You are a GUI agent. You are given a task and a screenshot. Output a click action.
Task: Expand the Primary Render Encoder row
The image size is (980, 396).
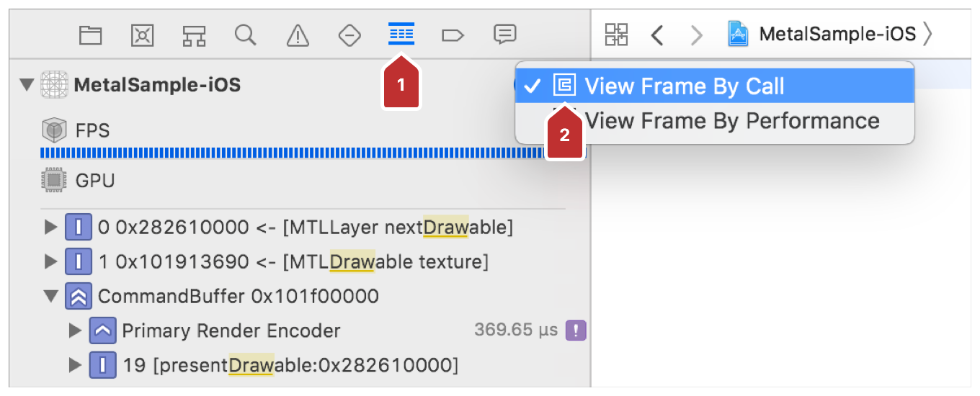click(75, 330)
